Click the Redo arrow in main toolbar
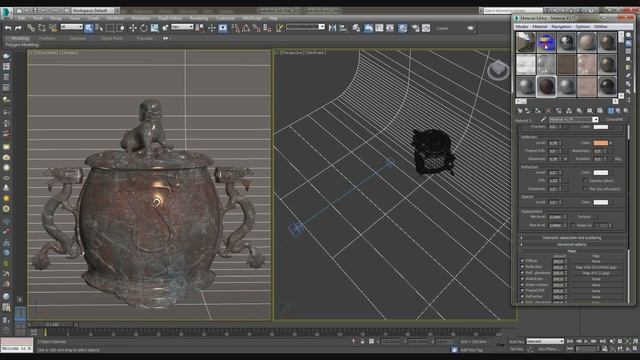The height and width of the screenshot is (360, 640). pyautogui.click(x=18, y=28)
